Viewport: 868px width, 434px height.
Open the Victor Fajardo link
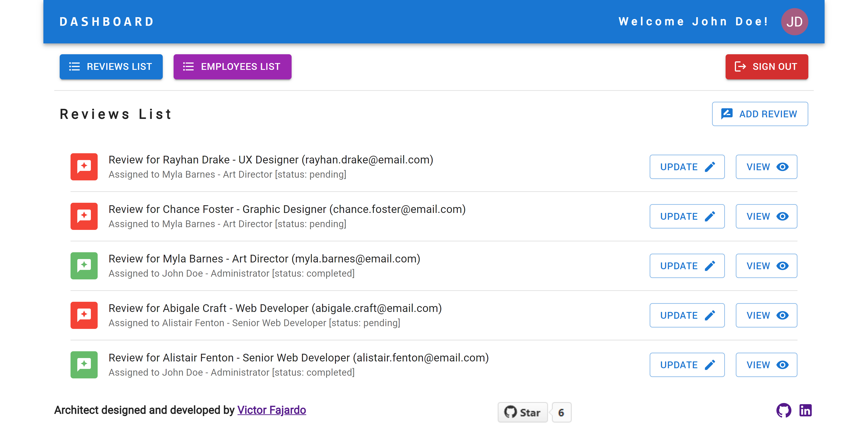pyautogui.click(x=271, y=410)
